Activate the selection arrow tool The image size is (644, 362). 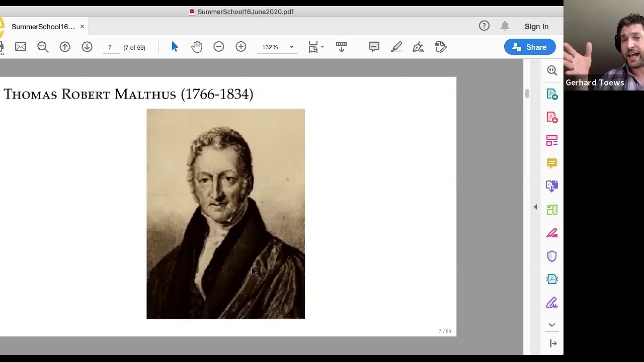point(175,47)
